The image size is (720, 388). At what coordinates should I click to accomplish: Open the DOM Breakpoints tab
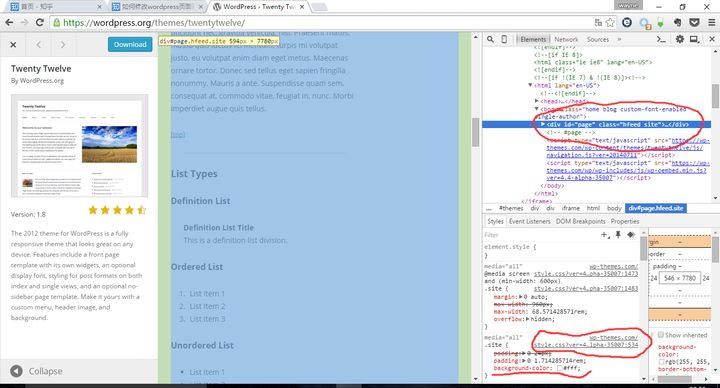tap(580, 221)
